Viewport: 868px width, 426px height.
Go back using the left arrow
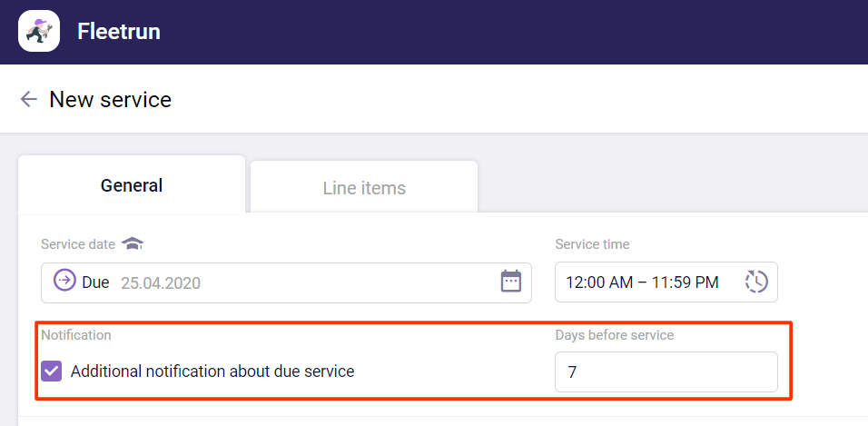point(28,99)
